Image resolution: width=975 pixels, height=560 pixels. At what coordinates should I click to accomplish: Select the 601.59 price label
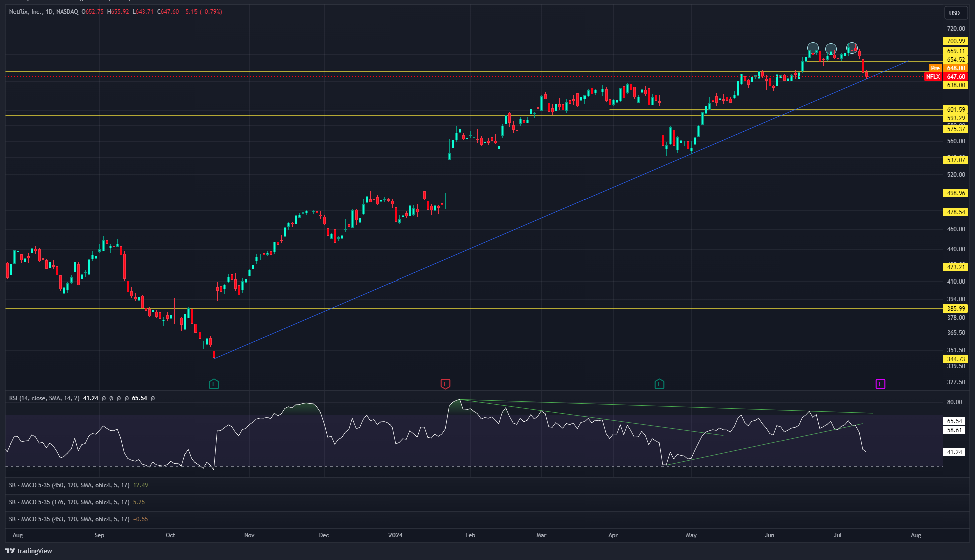pyautogui.click(x=956, y=110)
